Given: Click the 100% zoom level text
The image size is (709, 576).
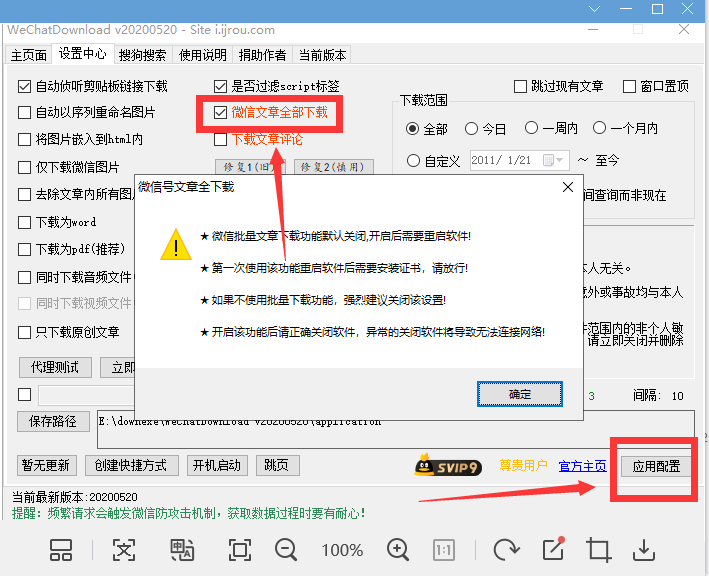Looking at the screenshot, I should 342,550.
